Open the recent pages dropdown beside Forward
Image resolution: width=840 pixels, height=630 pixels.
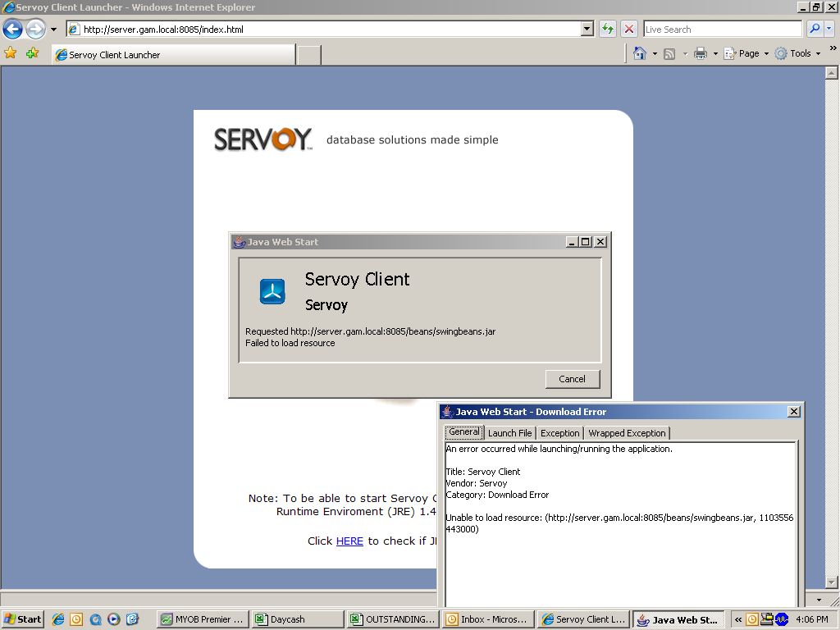click(53, 30)
